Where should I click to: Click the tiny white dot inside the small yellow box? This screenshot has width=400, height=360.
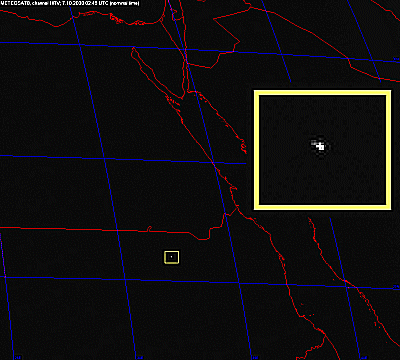point(171,257)
